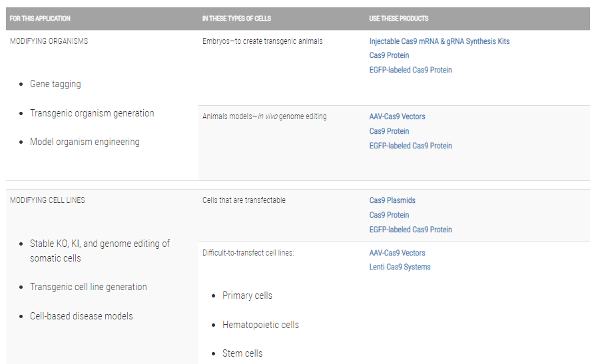
Task: Click the "Modifying Cell Lines" heading text
Action: click(47, 200)
